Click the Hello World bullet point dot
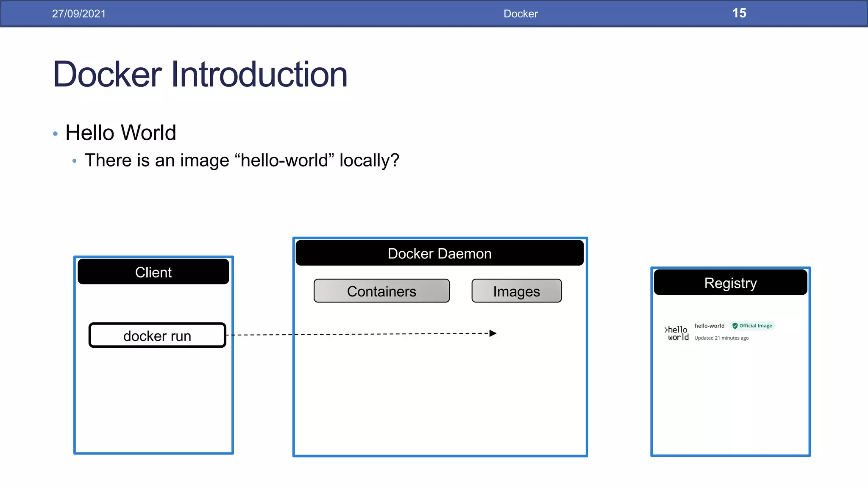 55,134
